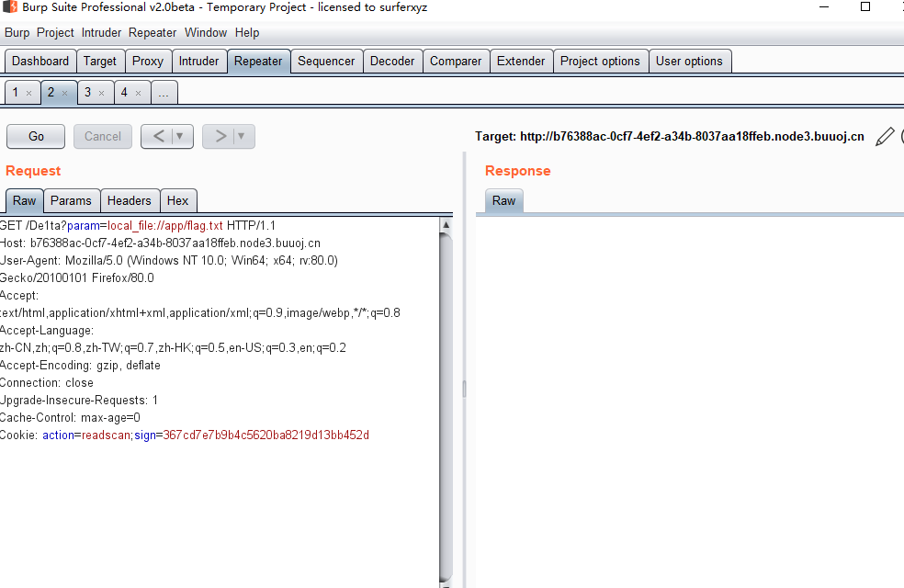Switch to the Intruder tool tab

pyautogui.click(x=199, y=62)
